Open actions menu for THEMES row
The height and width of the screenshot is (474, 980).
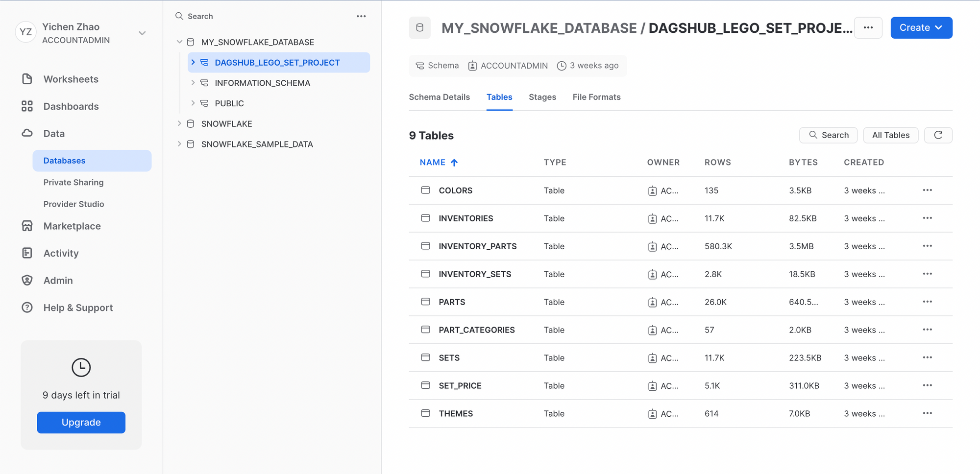[x=927, y=413]
